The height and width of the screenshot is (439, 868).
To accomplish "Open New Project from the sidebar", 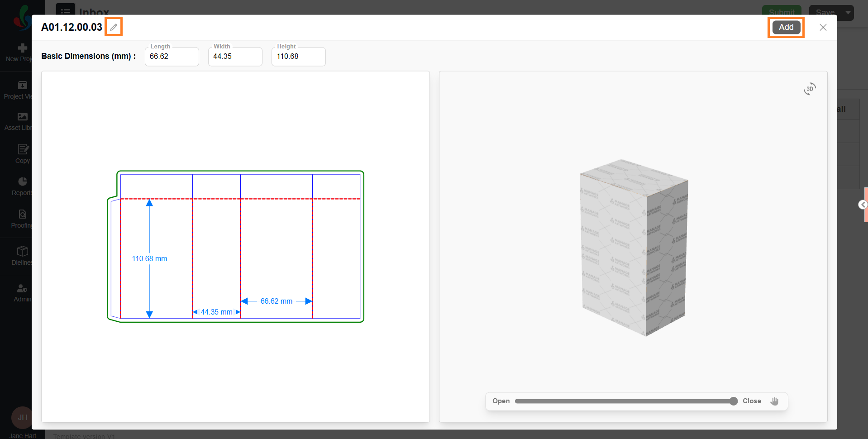I will point(22,52).
